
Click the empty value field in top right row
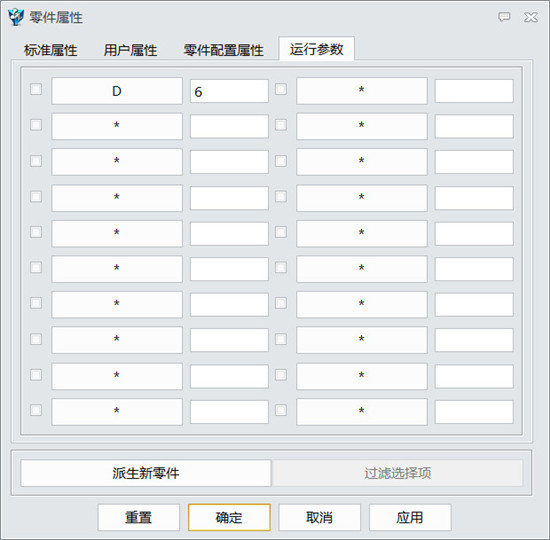tap(474, 91)
